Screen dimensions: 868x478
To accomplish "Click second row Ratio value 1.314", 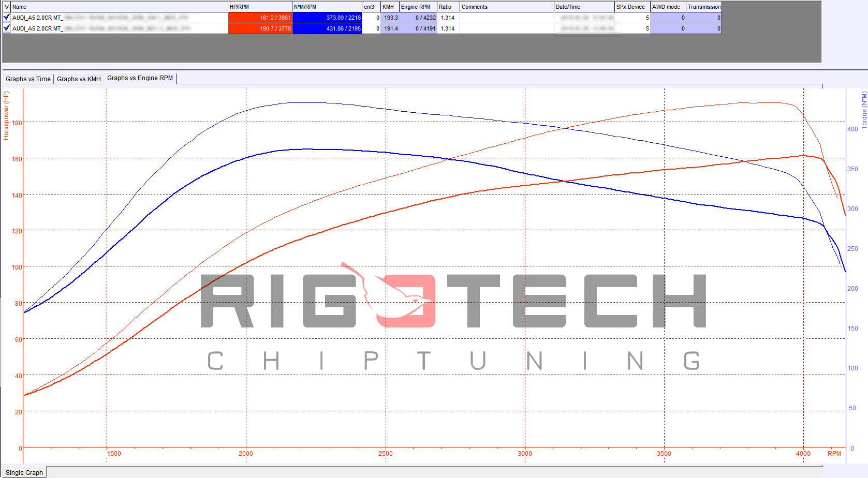I will coord(448,28).
